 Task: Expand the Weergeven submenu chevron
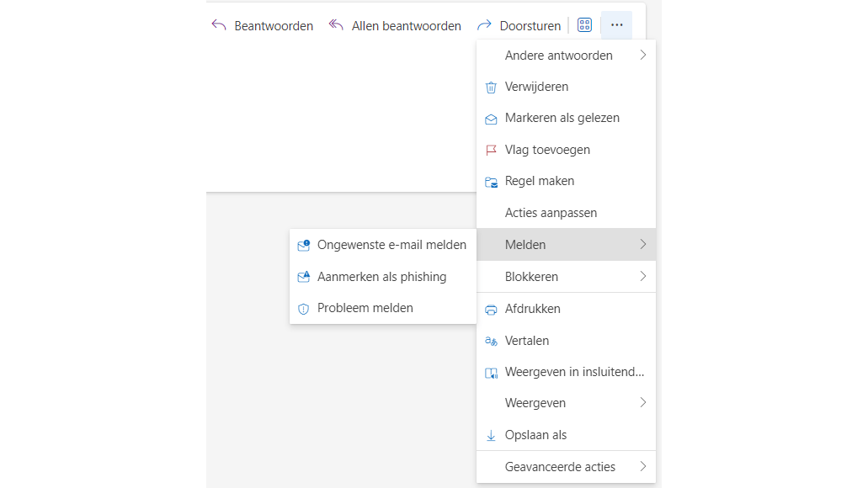642,403
